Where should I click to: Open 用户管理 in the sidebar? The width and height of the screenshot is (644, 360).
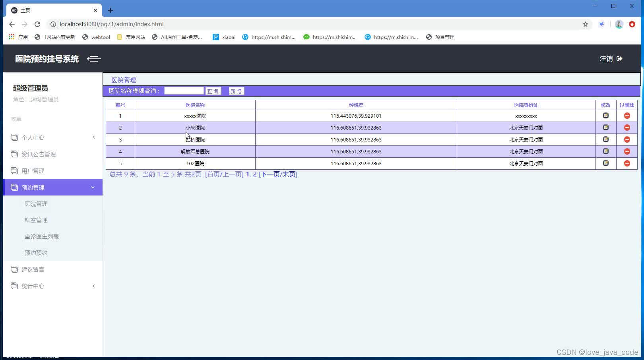pyautogui.click(x=53, y=171)
